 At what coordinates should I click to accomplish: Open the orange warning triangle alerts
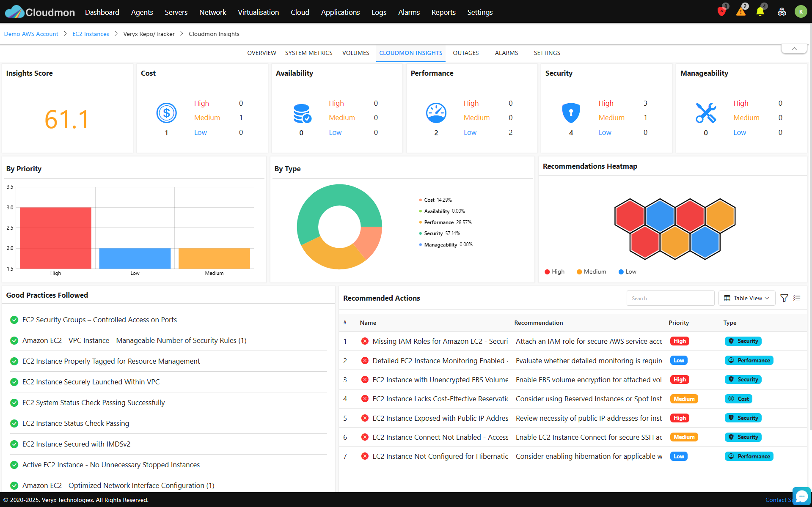[741, 11]
